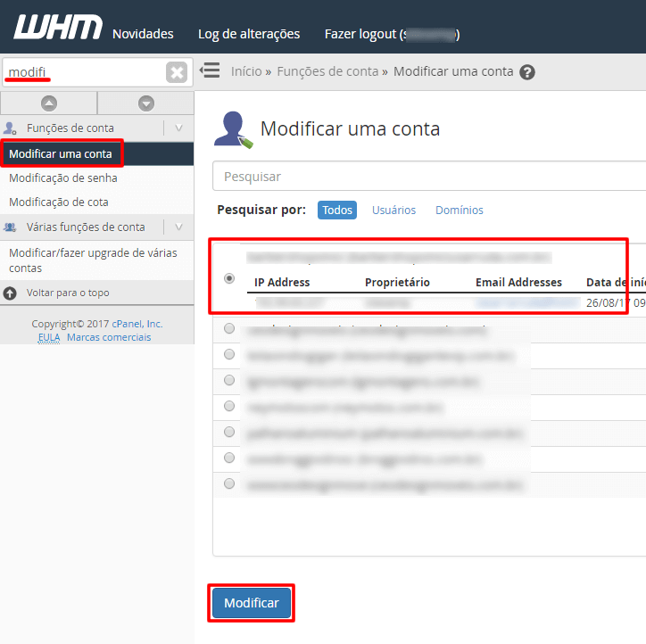Open the cPanel, Inc. link

pos(137,324)
